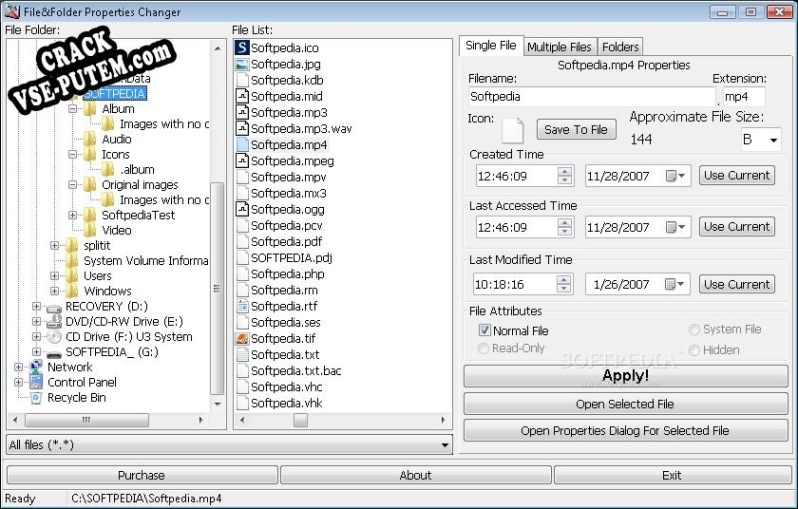798x509 pixels.
Task: Click the RECOVERY (D:) drive icon
Action: point(54,307)
